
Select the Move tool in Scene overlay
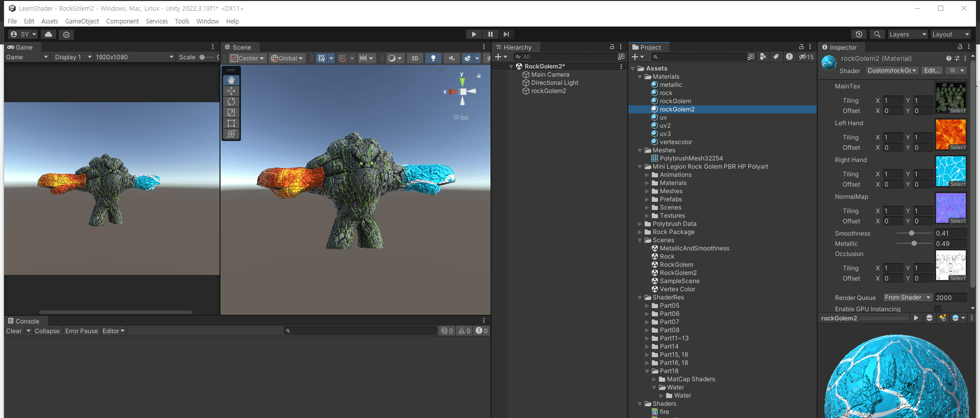[x=231, y=91]
